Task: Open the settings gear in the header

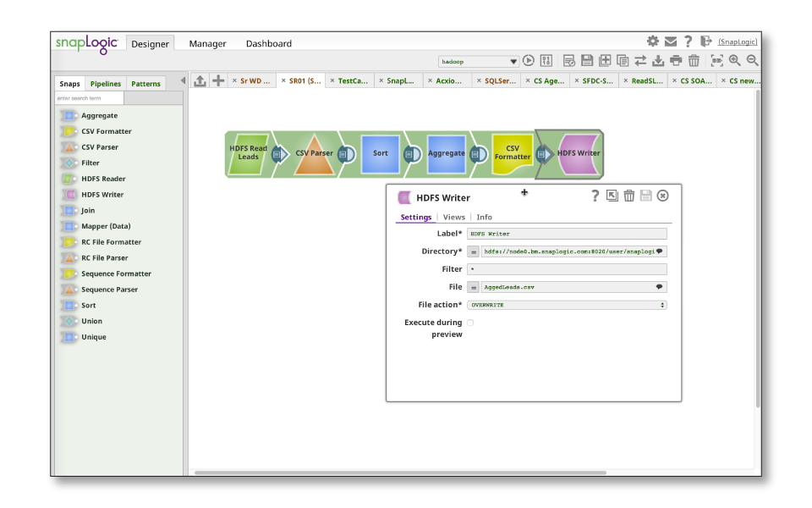Action: point(652,41)
